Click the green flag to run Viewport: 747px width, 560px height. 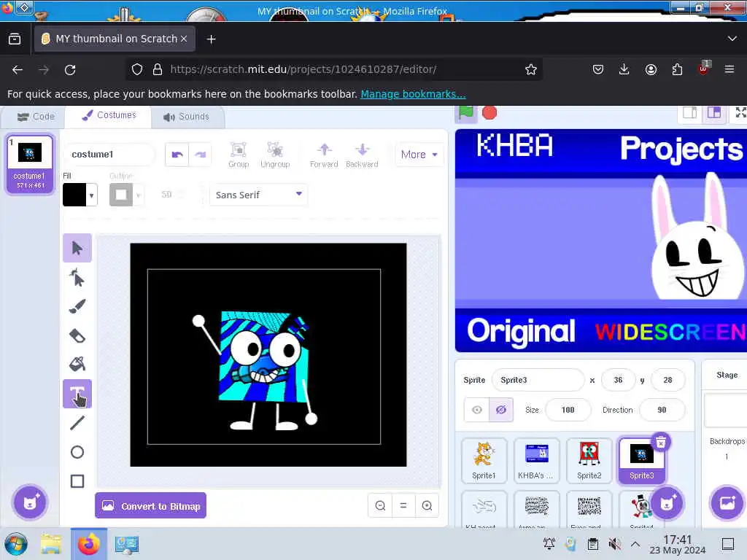click(x=466, y=113)
